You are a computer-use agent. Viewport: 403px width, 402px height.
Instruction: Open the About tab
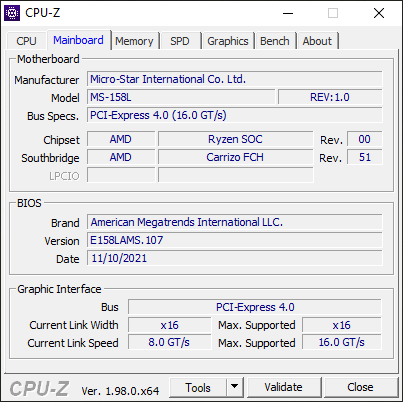(x=317, y=41)
